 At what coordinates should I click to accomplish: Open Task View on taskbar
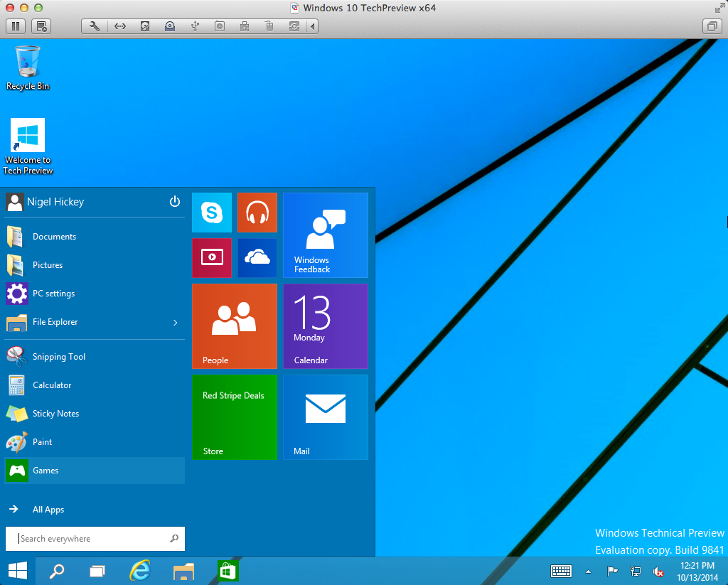click(x=97, y=571)
